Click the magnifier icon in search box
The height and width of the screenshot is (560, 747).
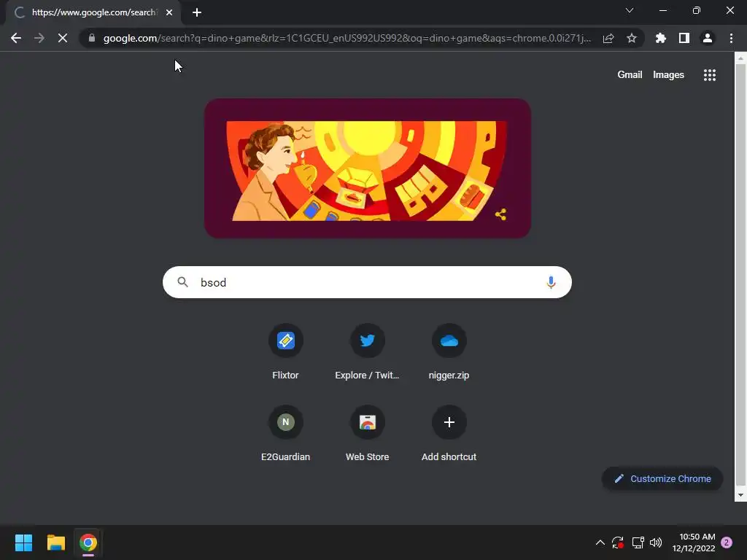tap(183, 282)
